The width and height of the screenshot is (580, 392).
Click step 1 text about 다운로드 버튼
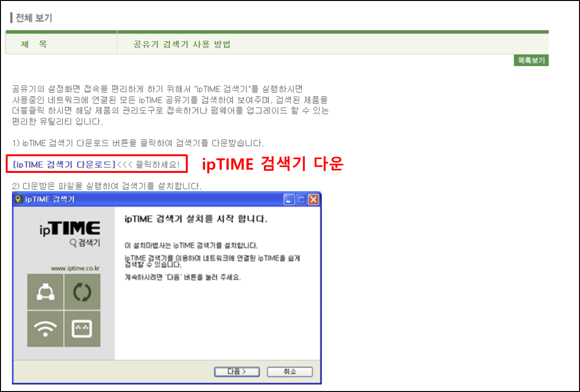[138, 143]
